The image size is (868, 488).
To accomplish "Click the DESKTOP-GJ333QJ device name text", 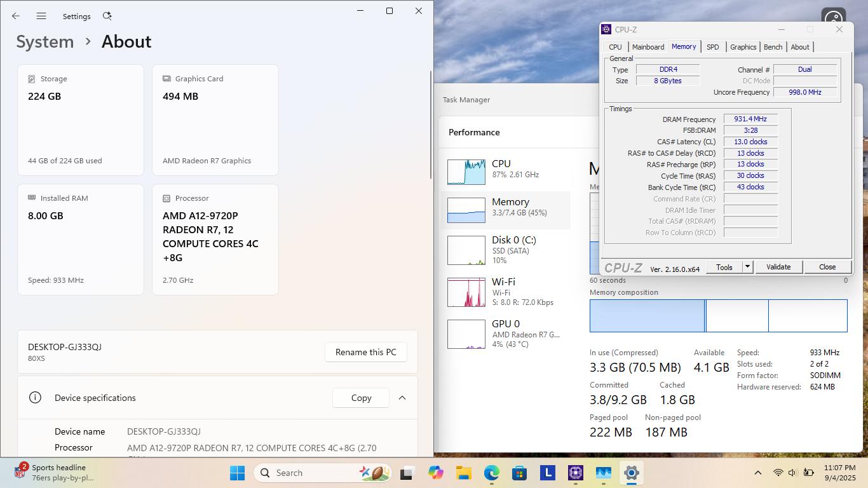I will tap(65, 347).
